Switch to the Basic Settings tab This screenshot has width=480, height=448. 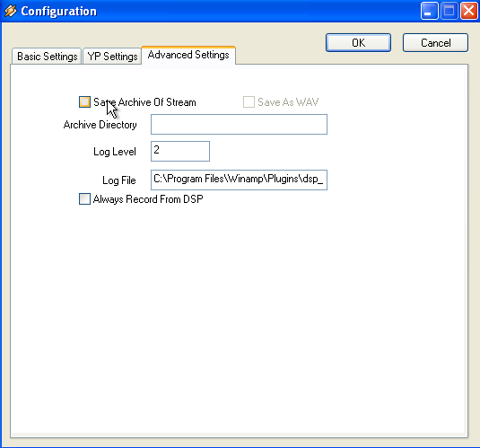(47, 57)
